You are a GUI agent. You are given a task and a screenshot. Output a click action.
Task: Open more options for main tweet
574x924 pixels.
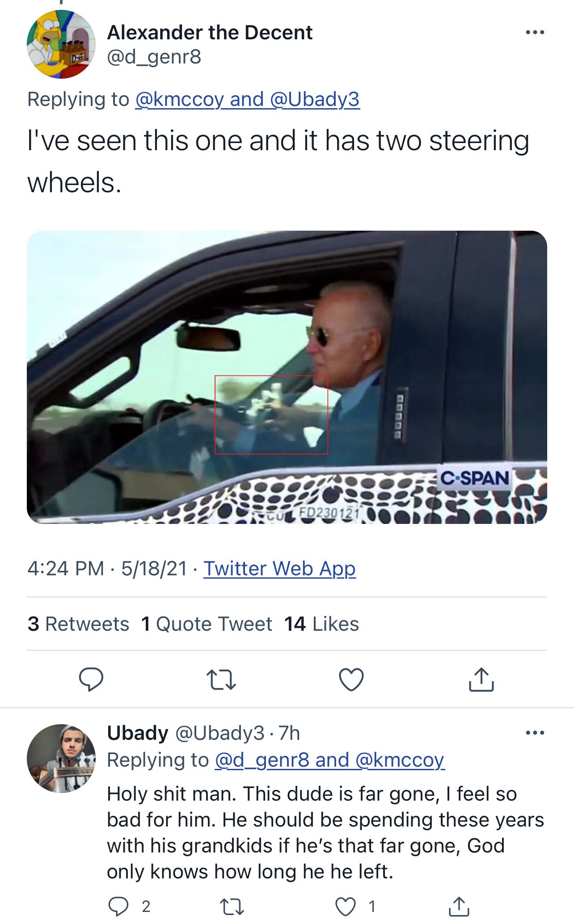pyautogui.click(x=535, y=32)
